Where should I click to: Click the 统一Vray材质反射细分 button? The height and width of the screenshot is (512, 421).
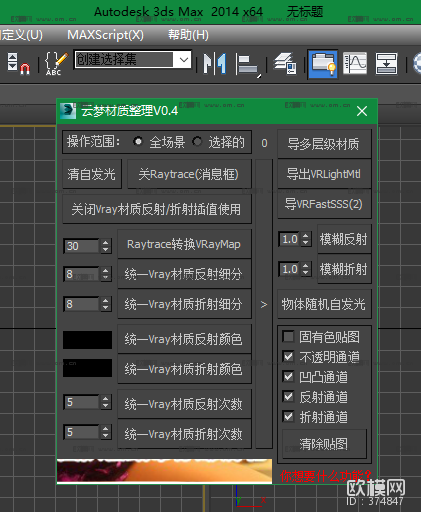tap(184, 274)
